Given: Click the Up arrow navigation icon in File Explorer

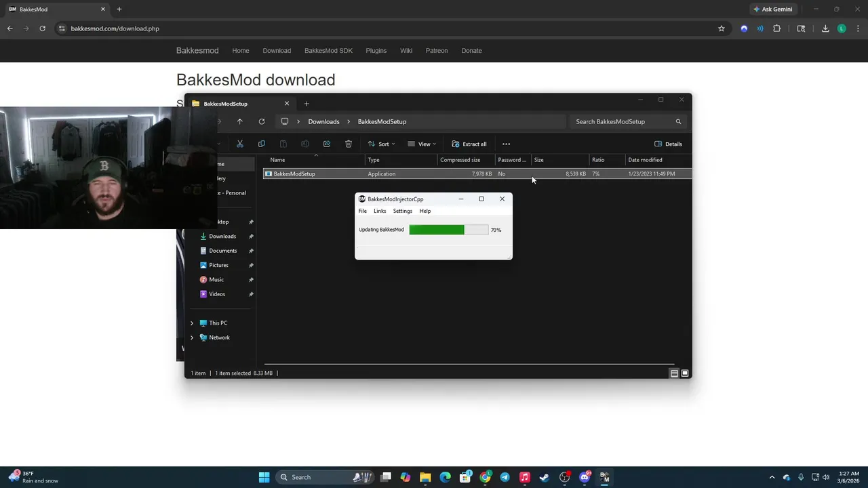Looking at the screenshot, I should coord(239,121).
